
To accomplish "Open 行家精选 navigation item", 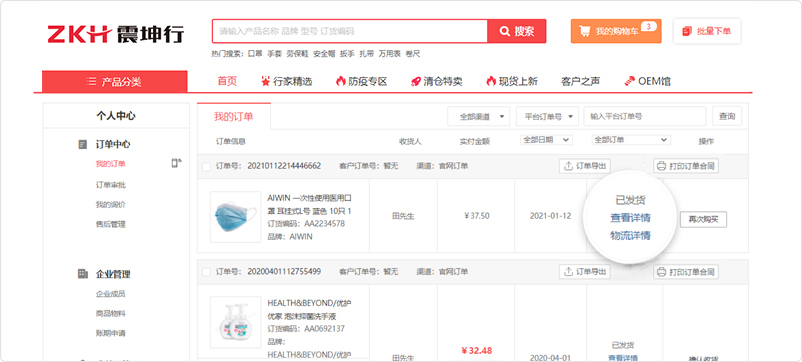I will coord(286,81).
